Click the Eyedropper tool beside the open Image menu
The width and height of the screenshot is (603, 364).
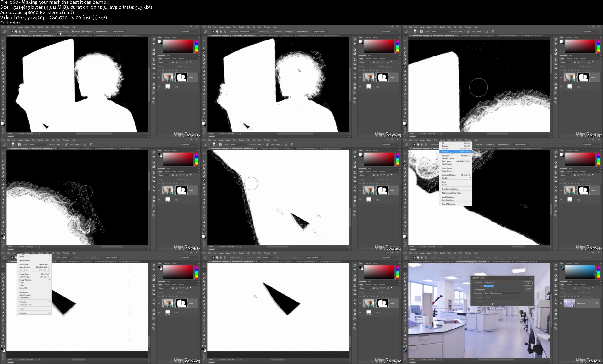click(3, 285)
